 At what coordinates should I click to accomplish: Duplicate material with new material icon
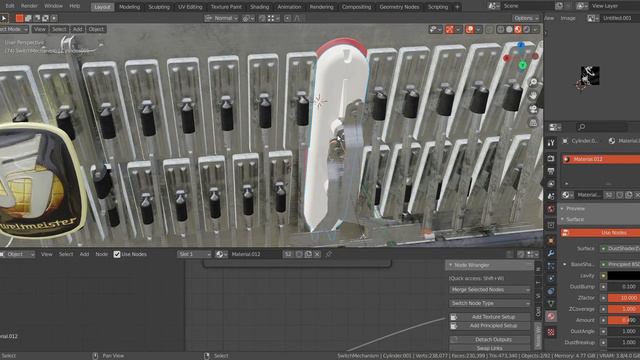click(x=308, y=254)
